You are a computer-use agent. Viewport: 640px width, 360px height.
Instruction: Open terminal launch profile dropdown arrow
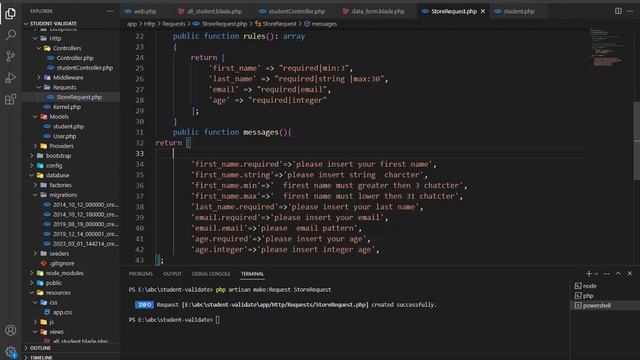[596, 274]
